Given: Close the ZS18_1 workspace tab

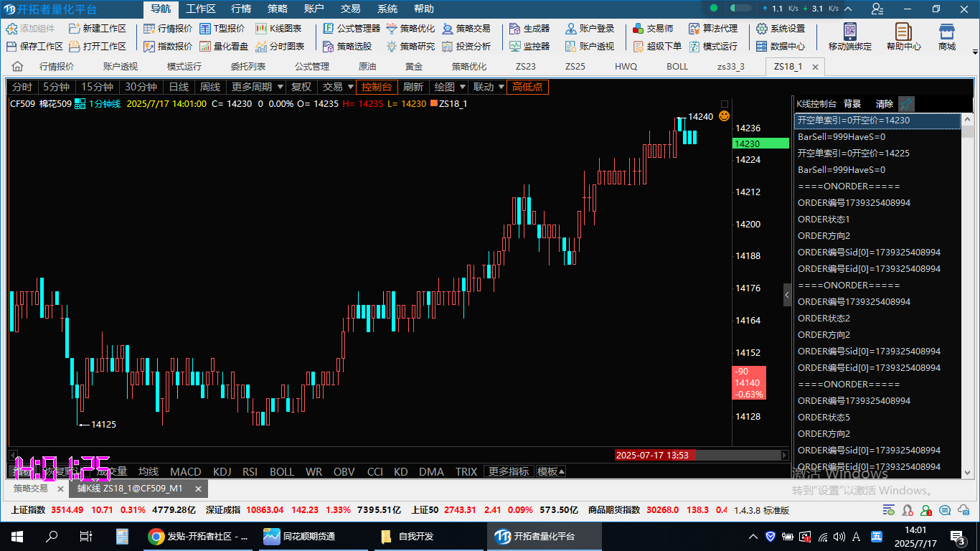Looking at the screenshot, I should click(815, 67).
